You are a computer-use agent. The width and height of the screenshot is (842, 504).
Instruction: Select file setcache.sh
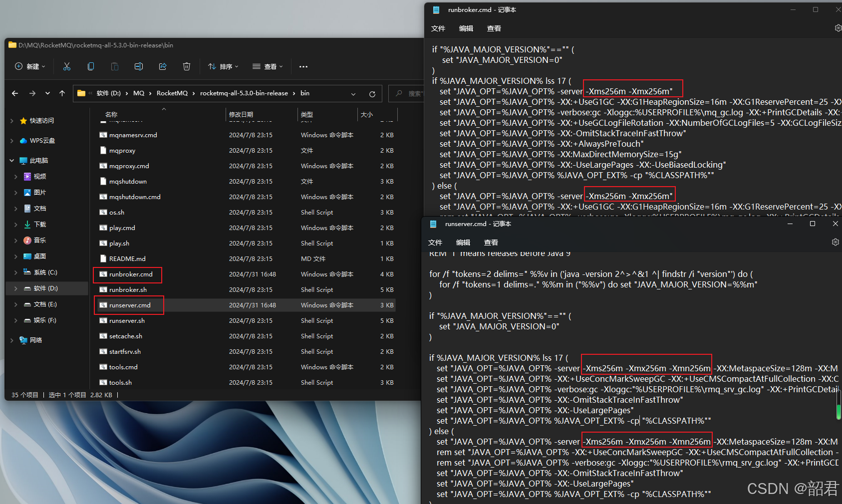point(126,336)
